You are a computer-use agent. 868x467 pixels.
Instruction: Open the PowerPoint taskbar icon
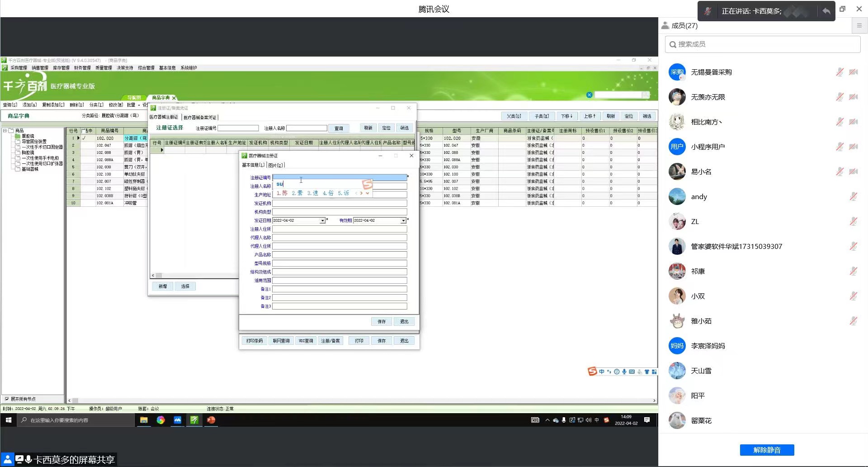pyautogui.click(x=211, y=420)
